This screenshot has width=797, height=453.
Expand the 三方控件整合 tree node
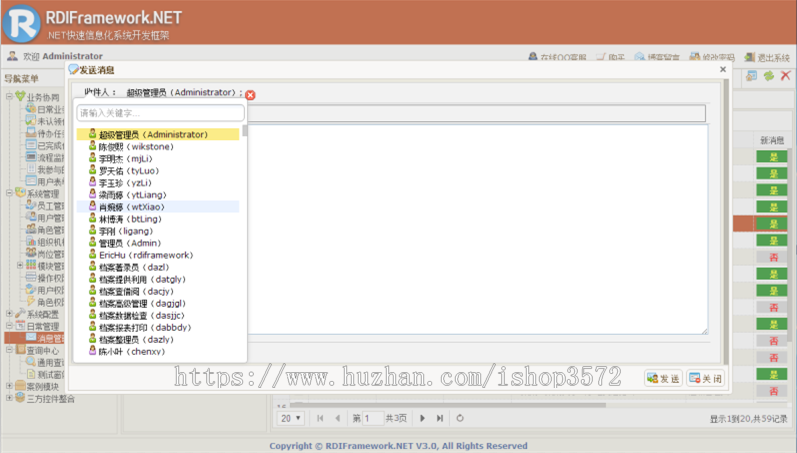9,398
